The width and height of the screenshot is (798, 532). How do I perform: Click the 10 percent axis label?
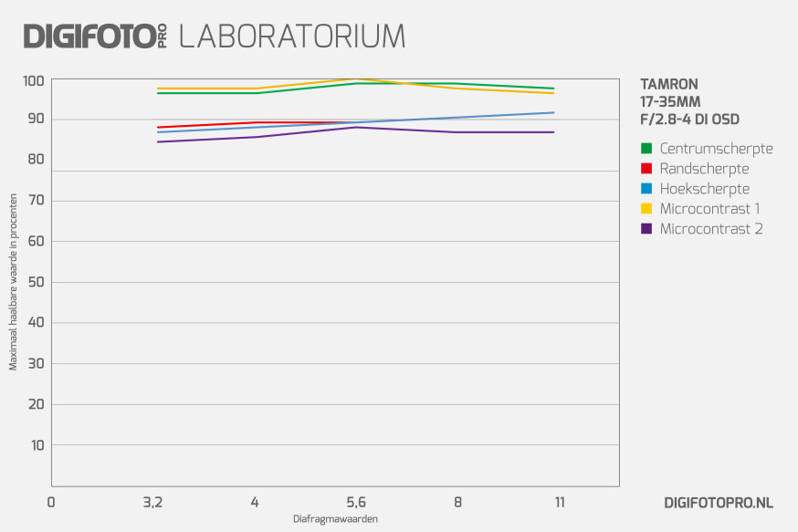[x=37, y=445]
